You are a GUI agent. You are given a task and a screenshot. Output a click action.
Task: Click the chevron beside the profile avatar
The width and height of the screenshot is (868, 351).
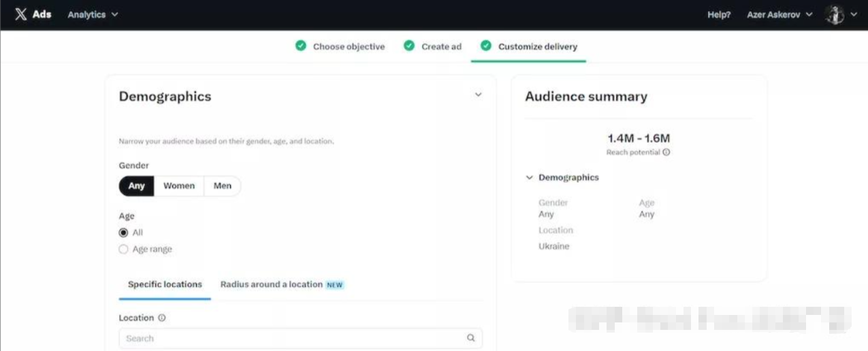[854, 14]
